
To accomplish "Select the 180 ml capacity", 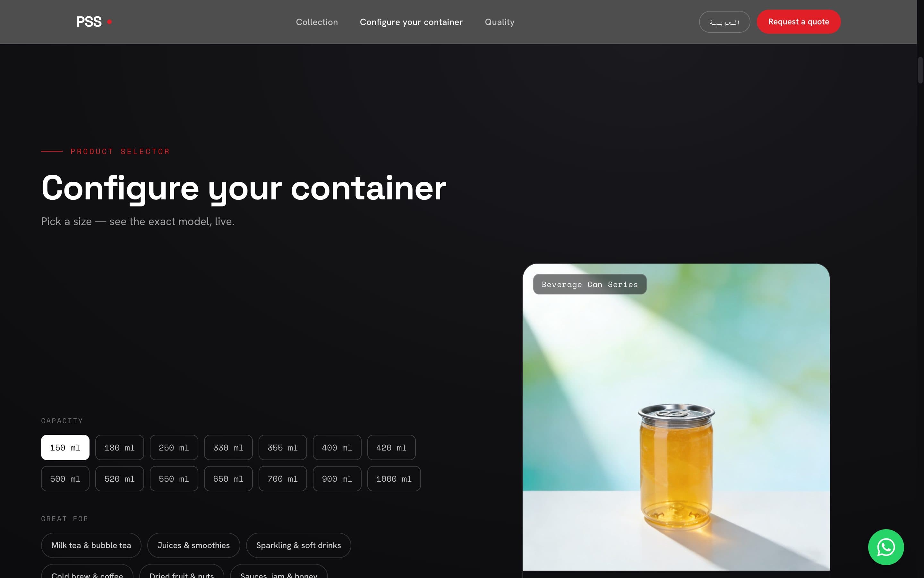I will click(x=119, y=447).
